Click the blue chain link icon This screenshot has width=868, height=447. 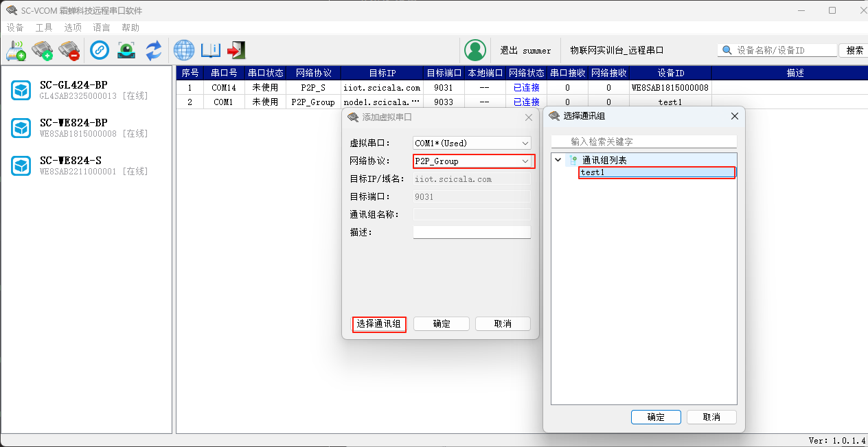coord(100,50)
